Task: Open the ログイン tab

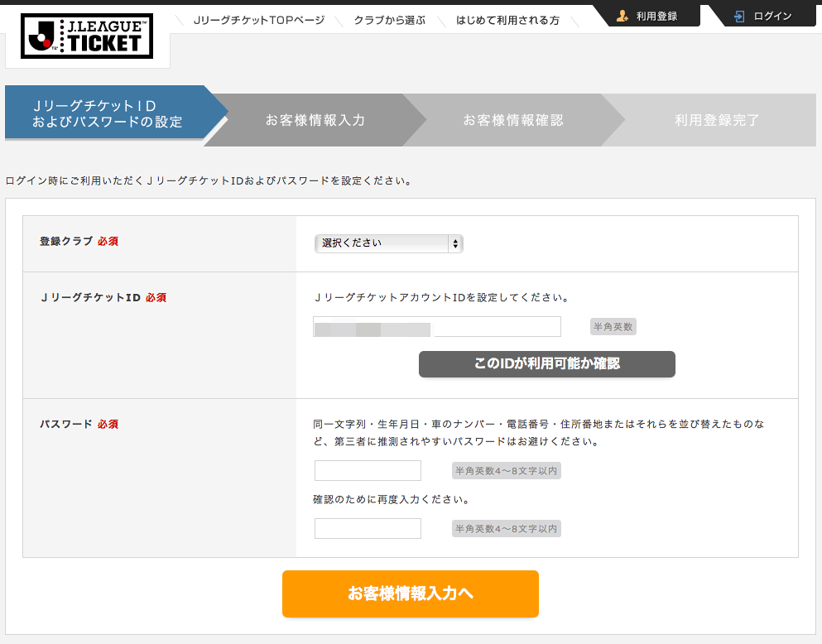Action: pyautogui.click(x=764, y=17)
